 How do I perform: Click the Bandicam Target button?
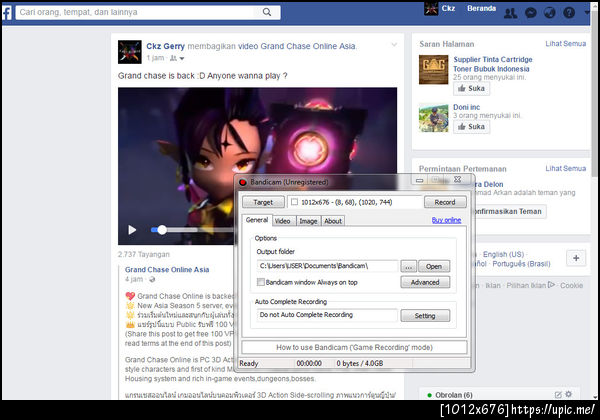[263, 202]
